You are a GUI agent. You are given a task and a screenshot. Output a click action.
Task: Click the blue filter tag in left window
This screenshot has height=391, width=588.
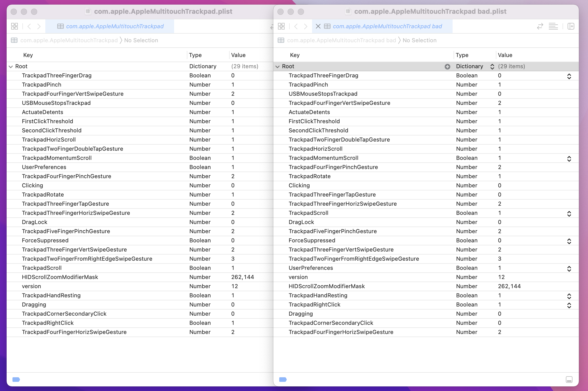[16, 380]
